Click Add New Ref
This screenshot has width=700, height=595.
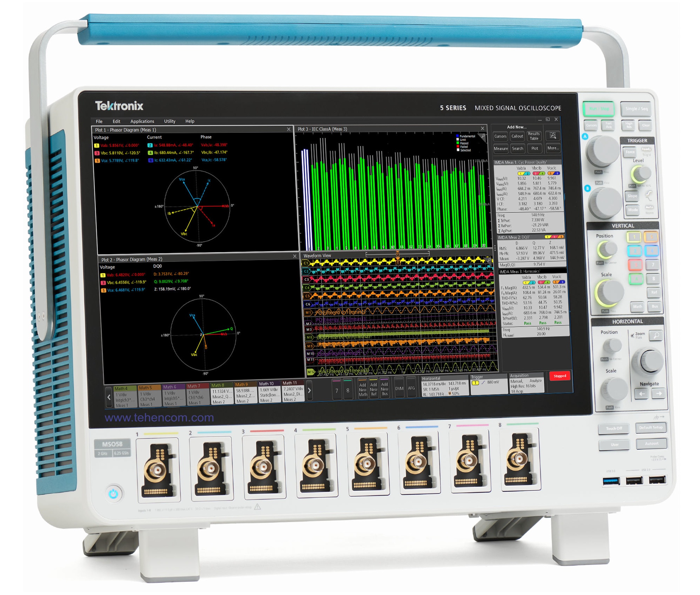373,388
